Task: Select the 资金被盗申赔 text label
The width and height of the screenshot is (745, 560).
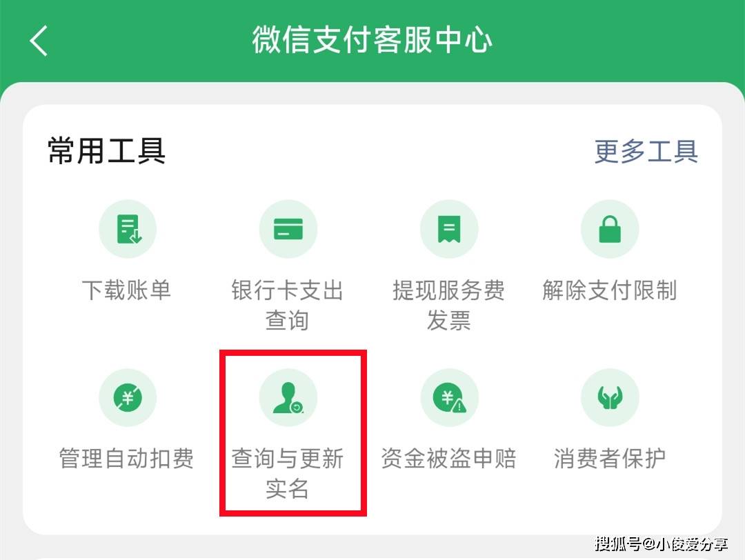Action: pos(448,459)
